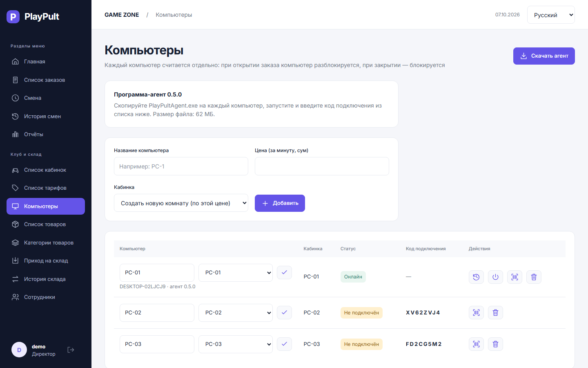588x368 pixels.
Task: Go to Главная in sidebar
Action: coord(46,62)
